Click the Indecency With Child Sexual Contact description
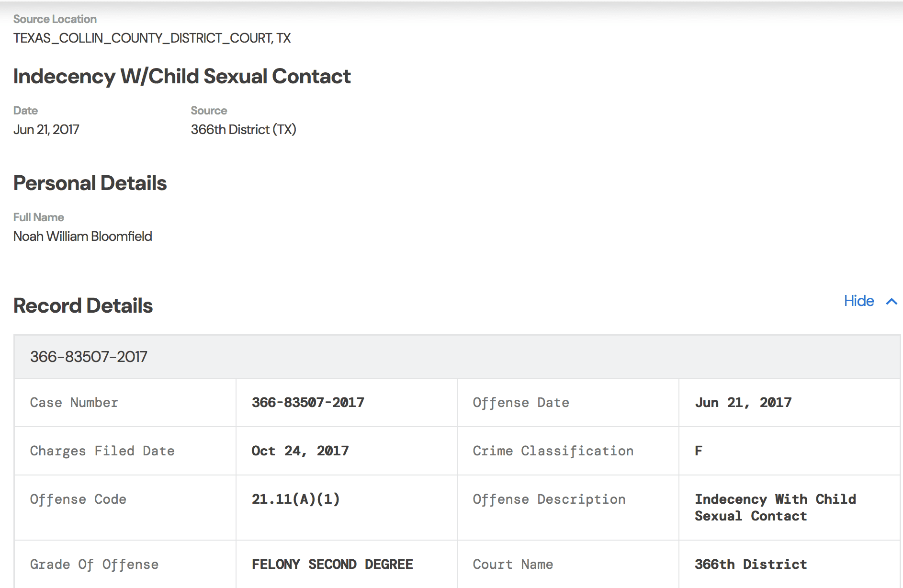Viewport: 903px width, 588px height. tap(775, 508)
